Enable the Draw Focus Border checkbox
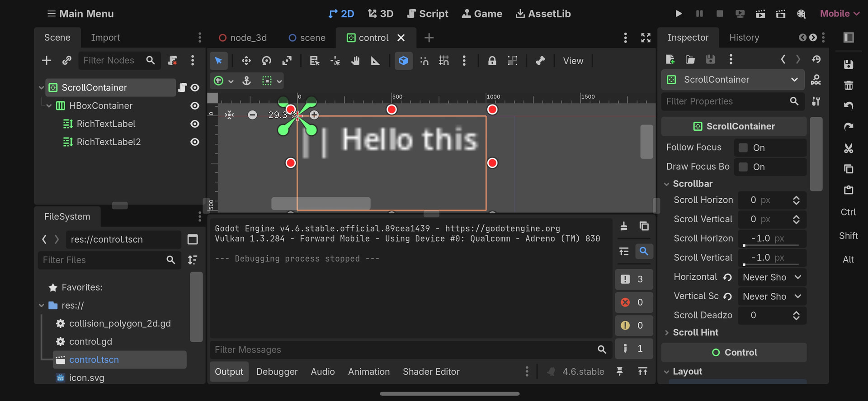Viewport: 868px width, 401px height. click(x=743, y=167)
